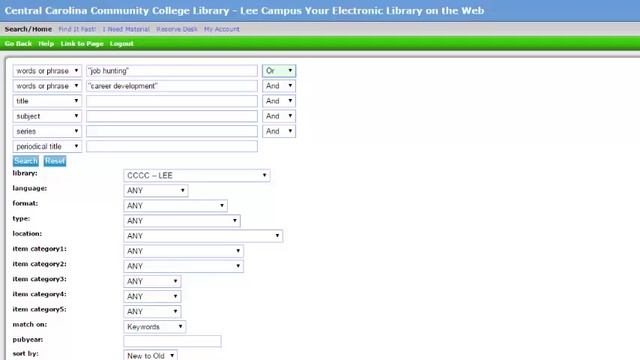This screenshot has width=640, height=360.
Task: Open the My Account tab
Action: (x=222, y=29)
